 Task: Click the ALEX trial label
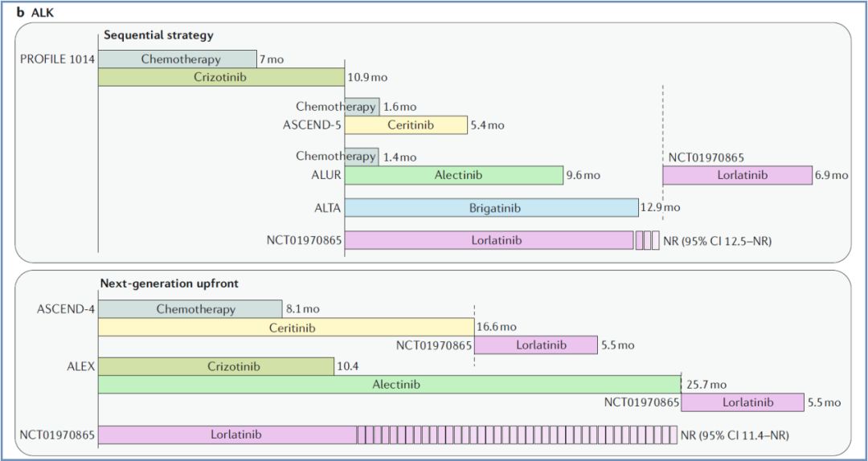coord(81,366)
